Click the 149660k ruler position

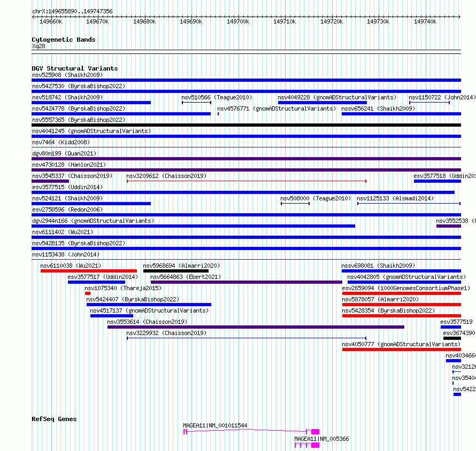click(51, 21)
